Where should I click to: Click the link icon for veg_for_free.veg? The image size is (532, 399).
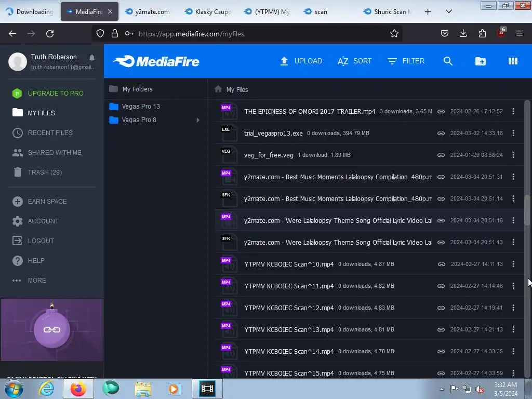(441, 155)
